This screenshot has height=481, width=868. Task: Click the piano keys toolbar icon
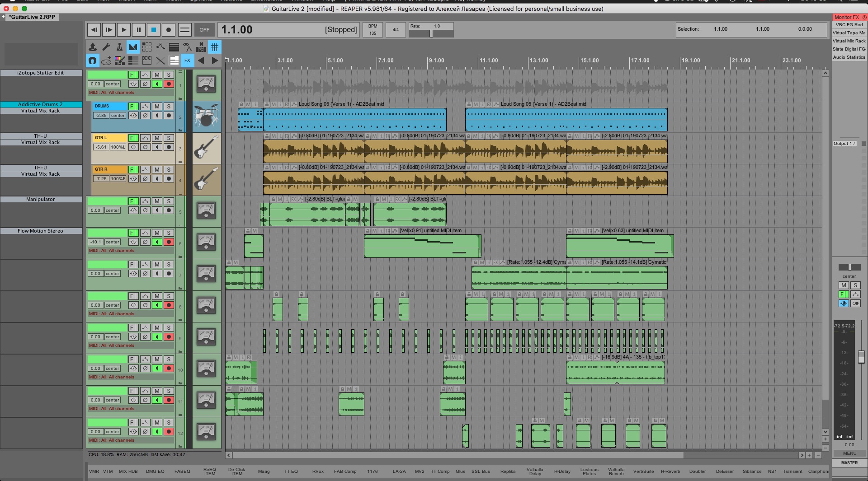174,61
